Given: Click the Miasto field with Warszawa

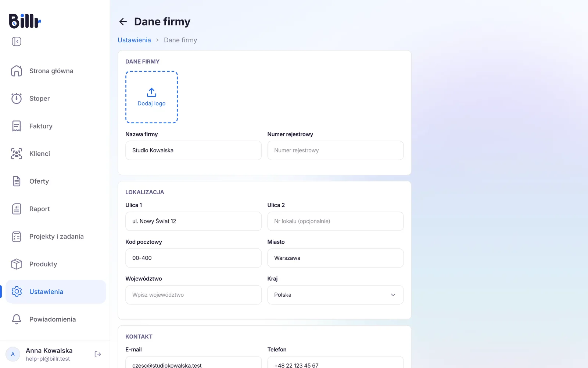Looking at the screenshot, I should coord(335,258).
